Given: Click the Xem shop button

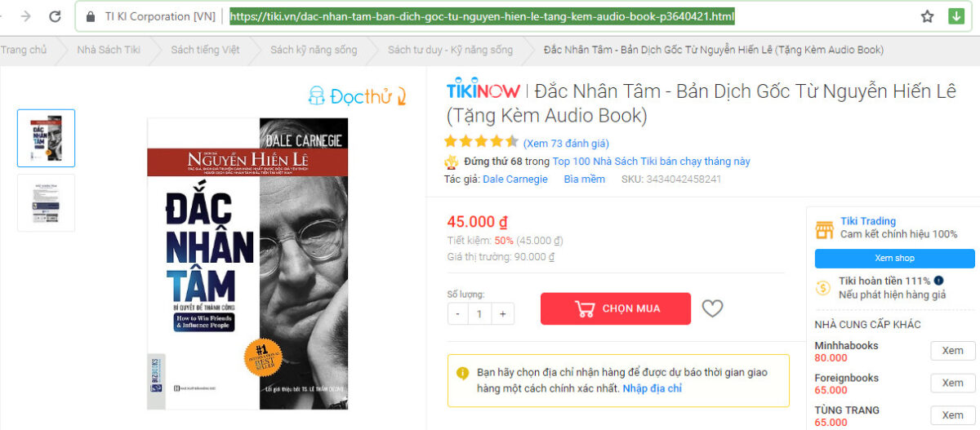Looking at the screenshot, I should click(x=894, y=259).
